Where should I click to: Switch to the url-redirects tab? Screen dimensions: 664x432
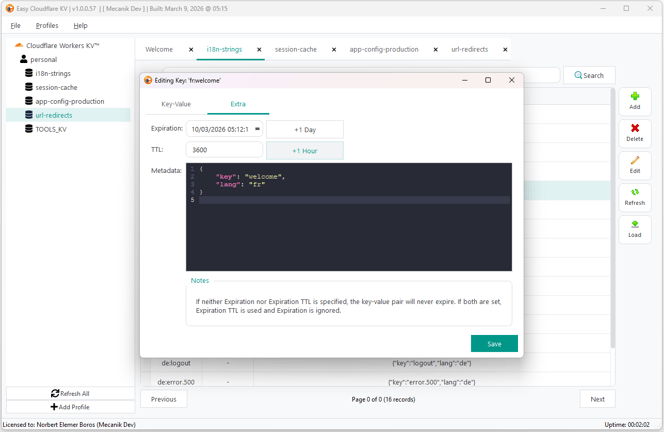tap(469, 50)
